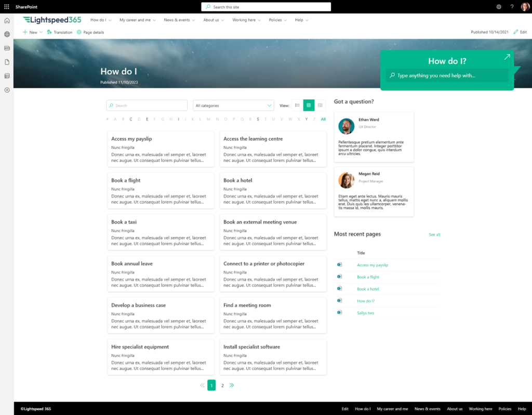Switch to compact list view
This screenshot has width=532, height=415.
click(x=297, y=105)
